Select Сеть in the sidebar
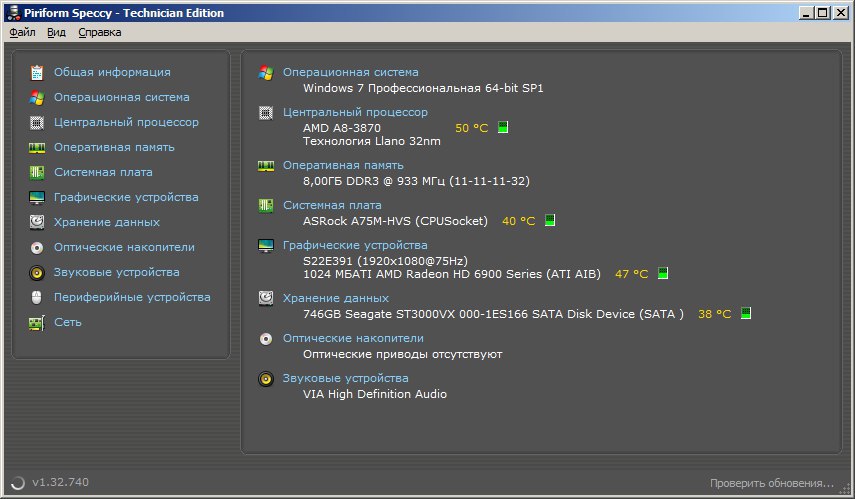Viewport: 855px width, 499px height. (68, 323)
